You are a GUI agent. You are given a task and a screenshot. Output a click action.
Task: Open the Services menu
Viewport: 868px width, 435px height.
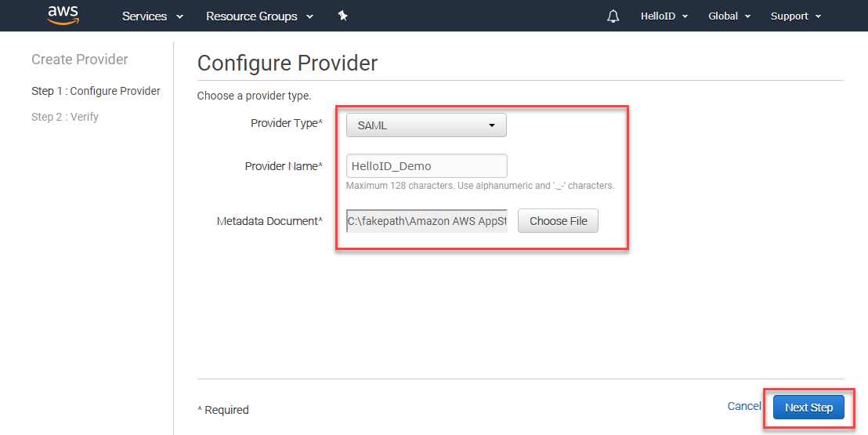click(x=152, y=16)
